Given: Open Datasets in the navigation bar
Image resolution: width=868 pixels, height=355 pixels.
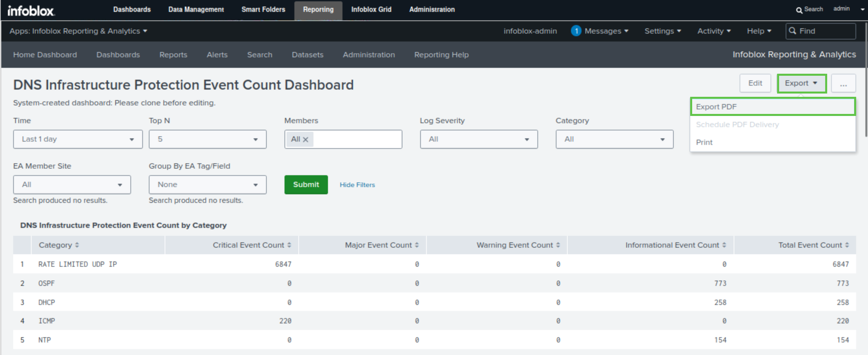Looking at the screenshot, I should [x=307, y=55].
